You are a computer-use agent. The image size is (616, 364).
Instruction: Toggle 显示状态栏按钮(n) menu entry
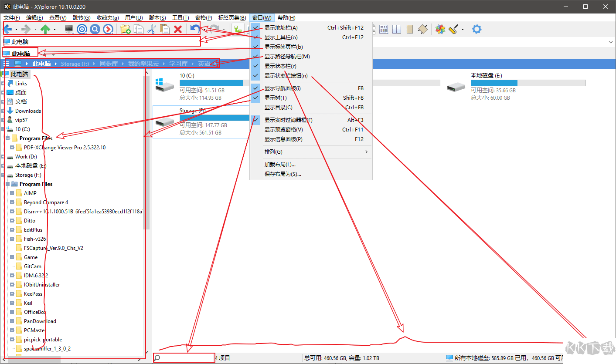(x=311, y=76)
